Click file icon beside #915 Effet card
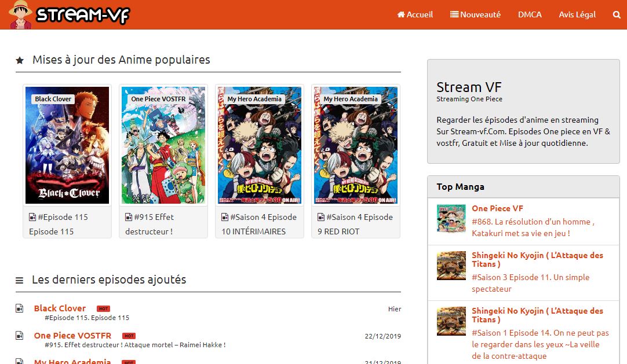 (x=129, y=217)
